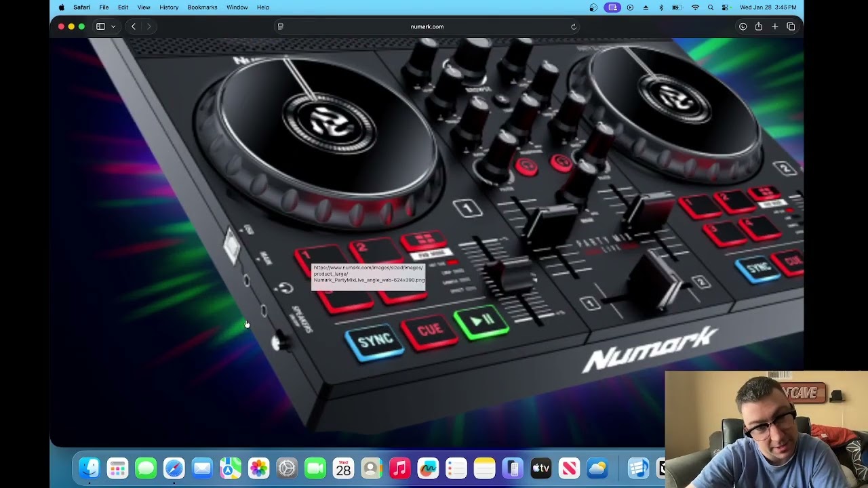Viewport: 868px width, 488px height.
Task: Open the File menu
Action: point(104,7)
